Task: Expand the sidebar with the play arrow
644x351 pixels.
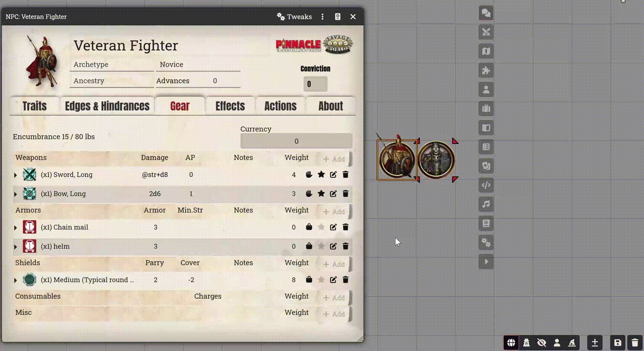Action: (x=486, y=262)
